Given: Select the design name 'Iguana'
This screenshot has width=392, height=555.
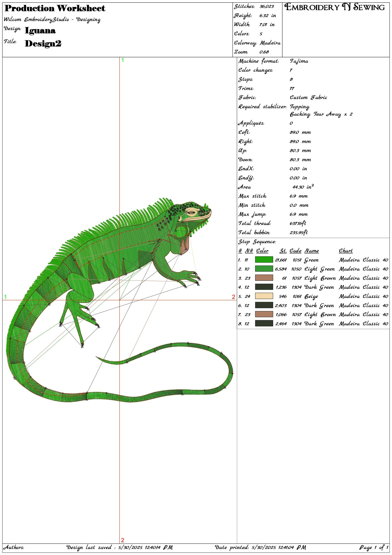Looking at the screenshot, I should (x=40, y=30).
